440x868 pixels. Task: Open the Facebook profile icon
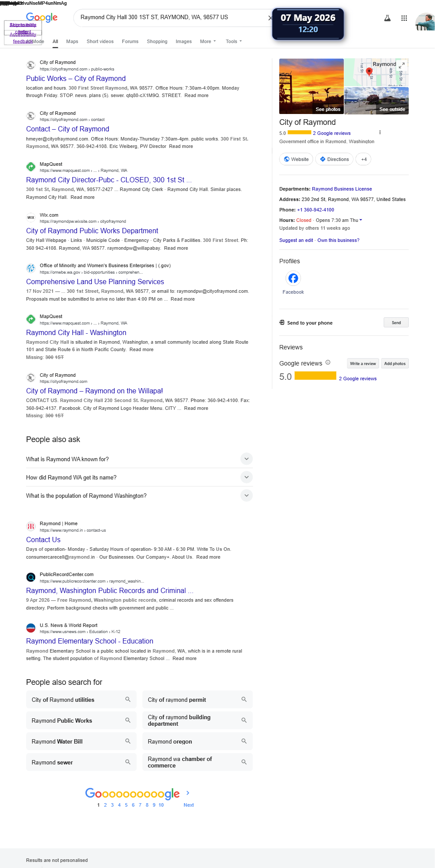pos(293,278)
